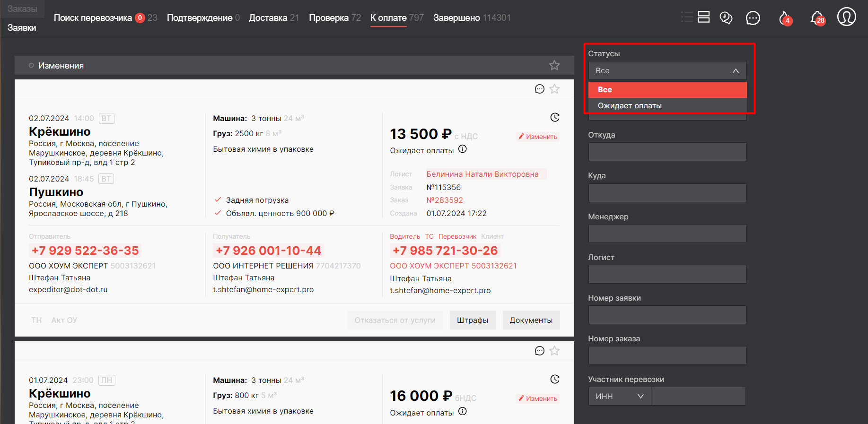This screenshot has height=424, width=868.
Task: Open the К оплате tab
Action: (388, 17)
